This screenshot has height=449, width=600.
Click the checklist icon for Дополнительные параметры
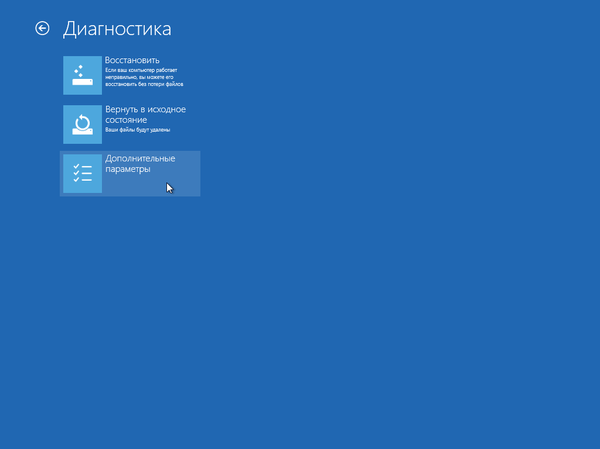[x=82, y=174]
